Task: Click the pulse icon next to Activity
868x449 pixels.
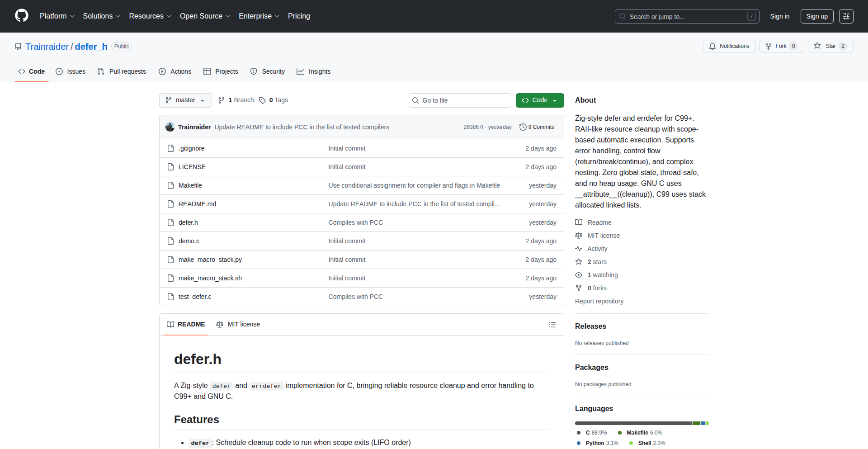Action: pyautogui.click(x=579, y=249)
